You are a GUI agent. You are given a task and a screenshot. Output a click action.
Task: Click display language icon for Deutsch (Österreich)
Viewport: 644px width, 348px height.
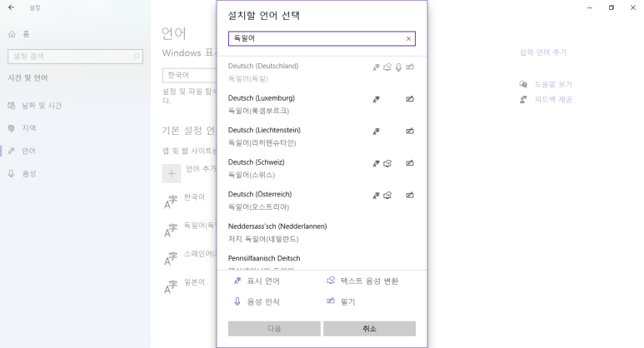click(377, 196)
